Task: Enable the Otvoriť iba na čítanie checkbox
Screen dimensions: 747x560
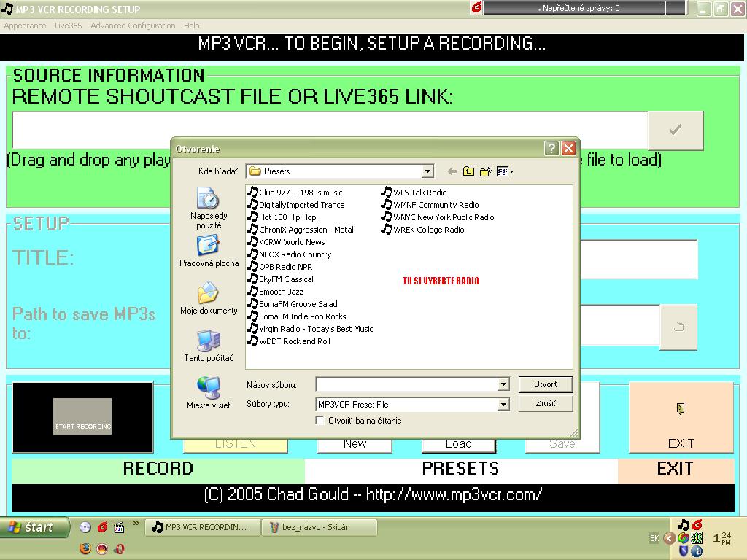Action: [x=320, y=421]
